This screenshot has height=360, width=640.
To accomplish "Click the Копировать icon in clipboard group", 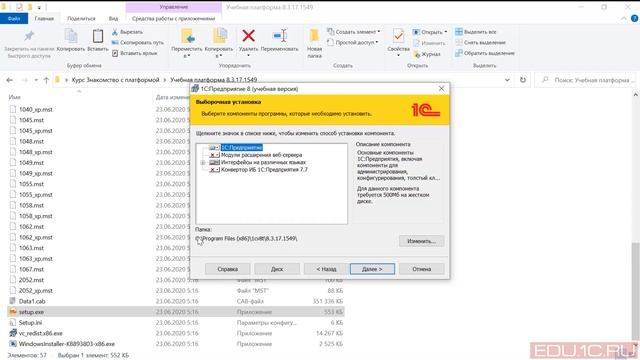I will point(71,36).
